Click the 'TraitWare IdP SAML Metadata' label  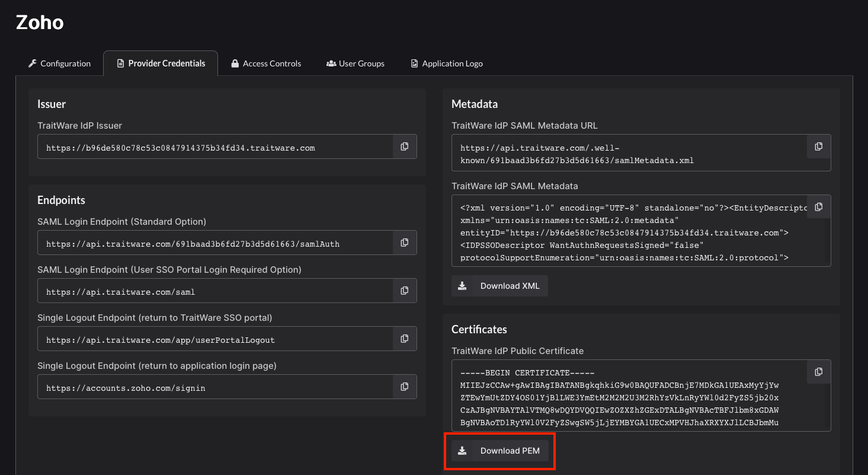point(514,186)
